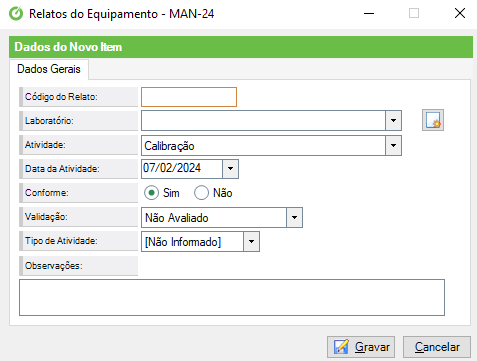The height and width of the screenshot is (361, 477).
Task: Select the Sim radio button
Action: (x=151, y=193)
